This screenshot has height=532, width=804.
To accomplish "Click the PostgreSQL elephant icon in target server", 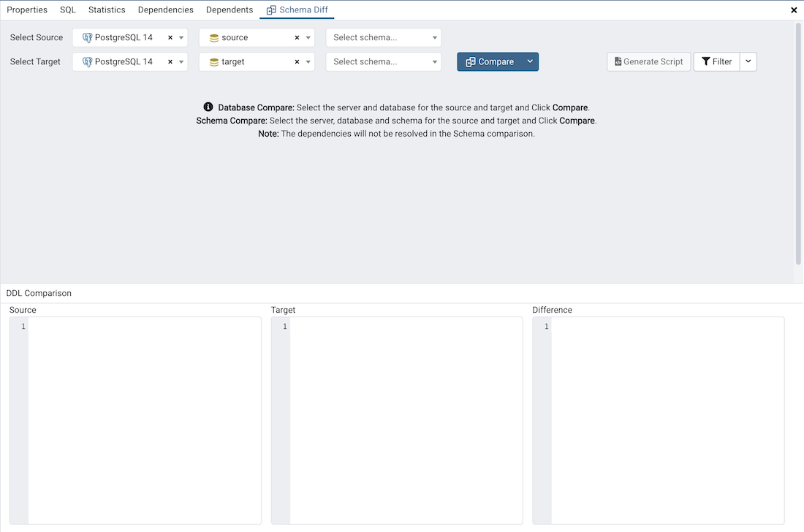I will pyautogui.click(x=87, y=62).
